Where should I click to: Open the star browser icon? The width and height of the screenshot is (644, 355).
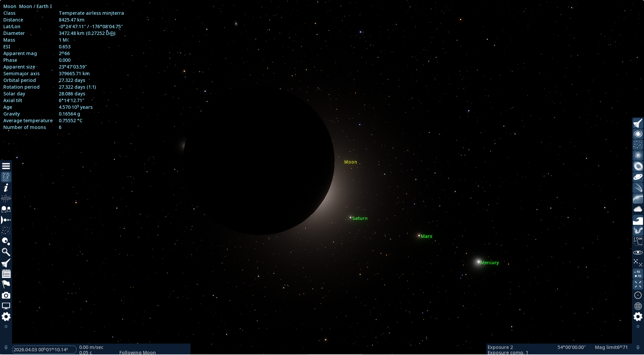click(x=6, y=231)
